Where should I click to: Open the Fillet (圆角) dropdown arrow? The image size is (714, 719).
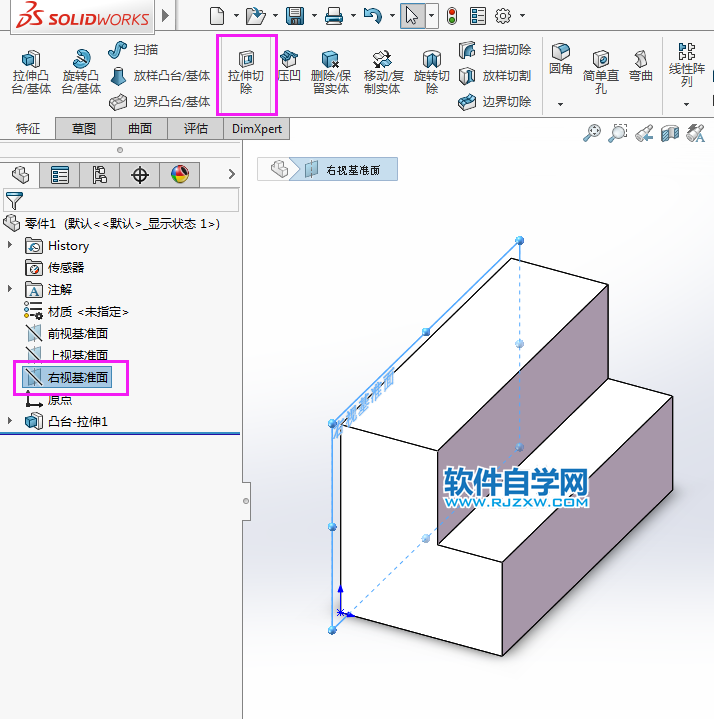(x=560, y=105)
